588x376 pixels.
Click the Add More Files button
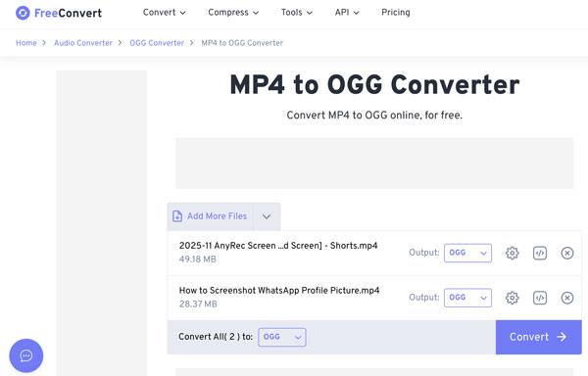(210, 216)
